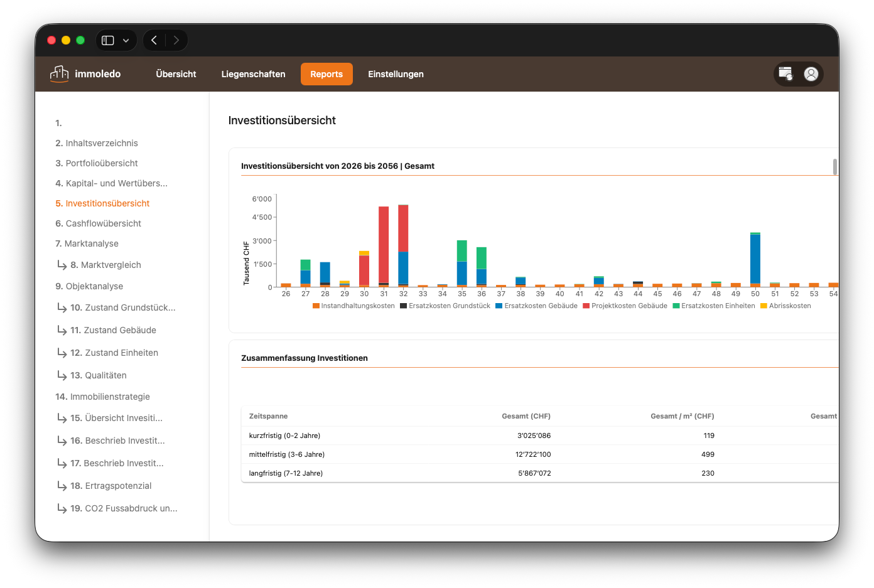Open section 14 Immobilienstrategie

tap(102, 397)
